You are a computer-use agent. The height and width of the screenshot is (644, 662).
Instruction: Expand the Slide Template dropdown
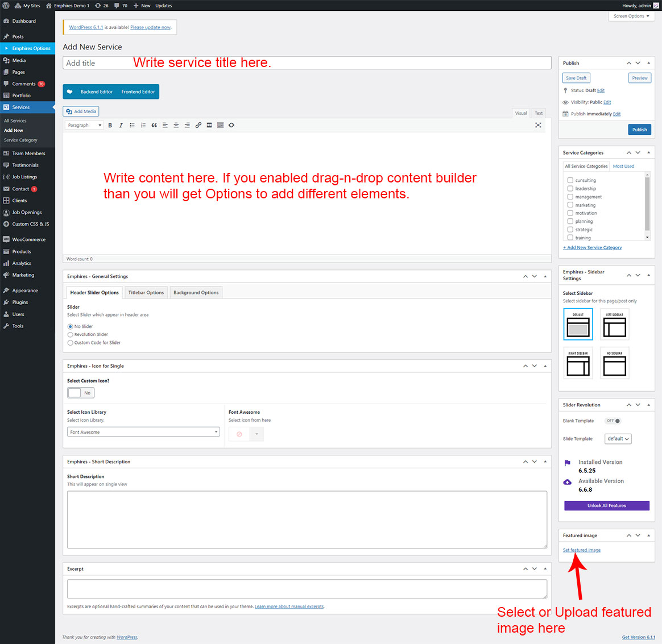(619, 439)
